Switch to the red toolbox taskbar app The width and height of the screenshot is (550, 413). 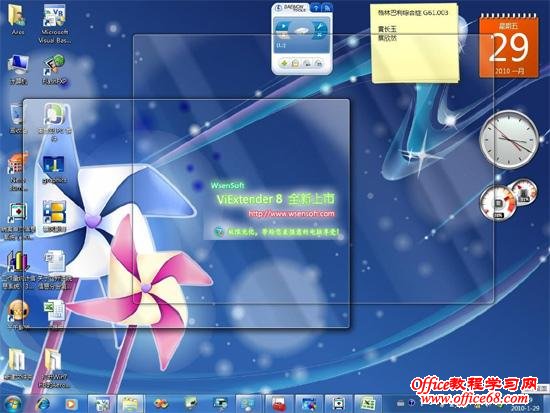click(x=279, y=404)
